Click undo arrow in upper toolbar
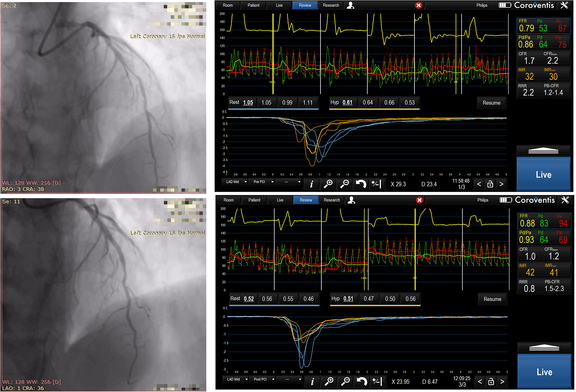576x392 pixels. pyautogui.click(x=361, y=184)
